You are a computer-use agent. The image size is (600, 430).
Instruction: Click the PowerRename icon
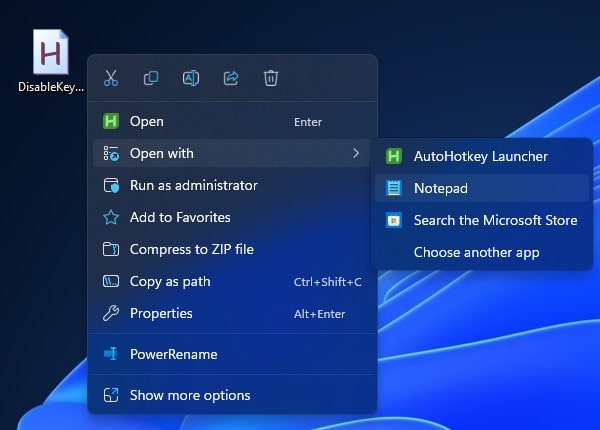tap(111, 354)
